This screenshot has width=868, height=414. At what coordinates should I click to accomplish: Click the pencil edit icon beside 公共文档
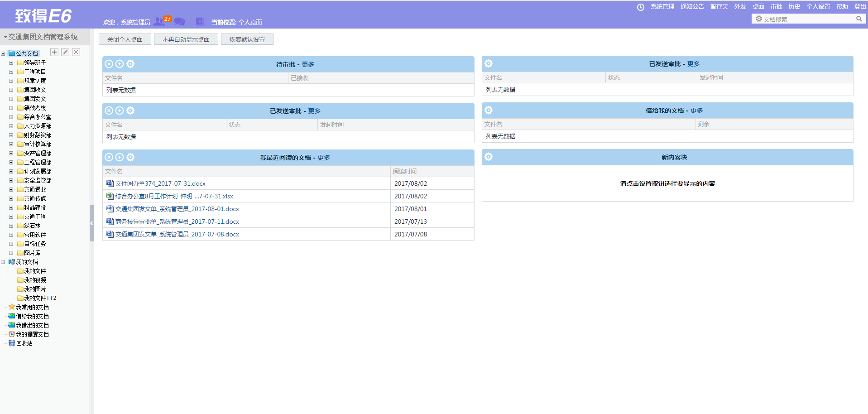click(x=65, y=52)
